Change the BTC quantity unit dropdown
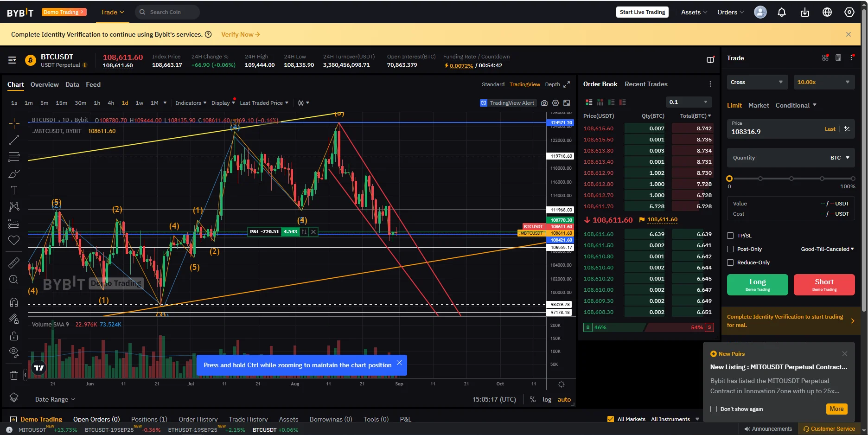This screenshot has height=435, width=868. [840, 158]
